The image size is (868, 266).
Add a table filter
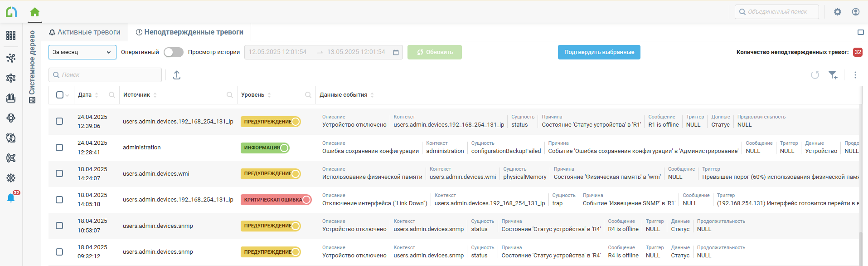833,75
